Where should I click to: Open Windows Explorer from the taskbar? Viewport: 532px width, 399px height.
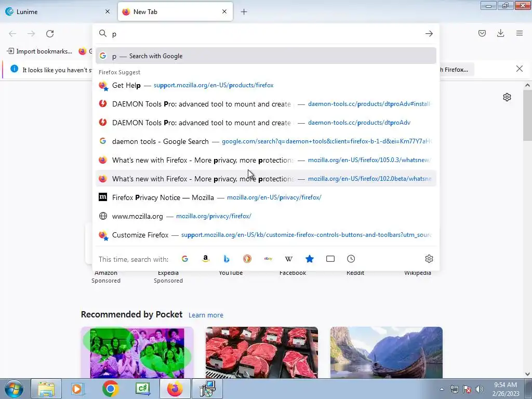point(46,389)
